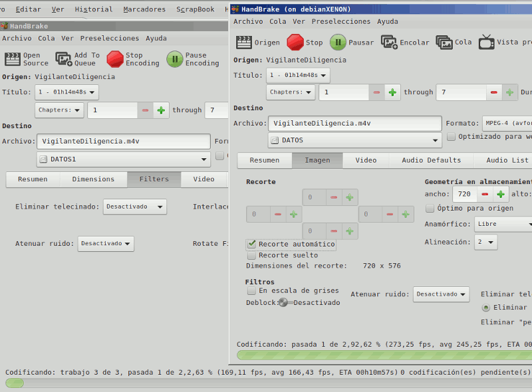Decrease start chapter in left window
The height and width of the screenshot is (392, 532).
pos(145,110)
